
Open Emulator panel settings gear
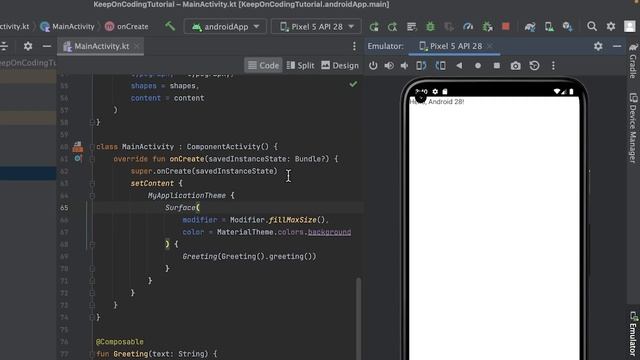pyautogui.click(x=598, y=46)
